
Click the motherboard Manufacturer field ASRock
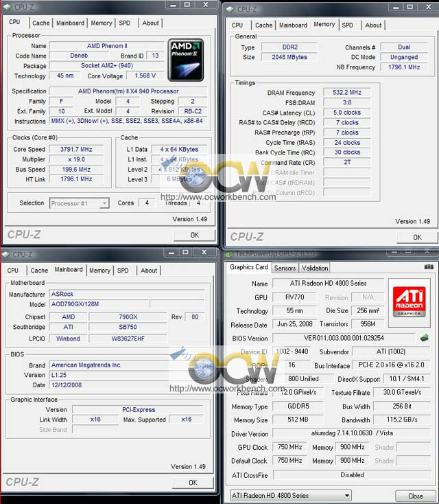tap(127, 294)
